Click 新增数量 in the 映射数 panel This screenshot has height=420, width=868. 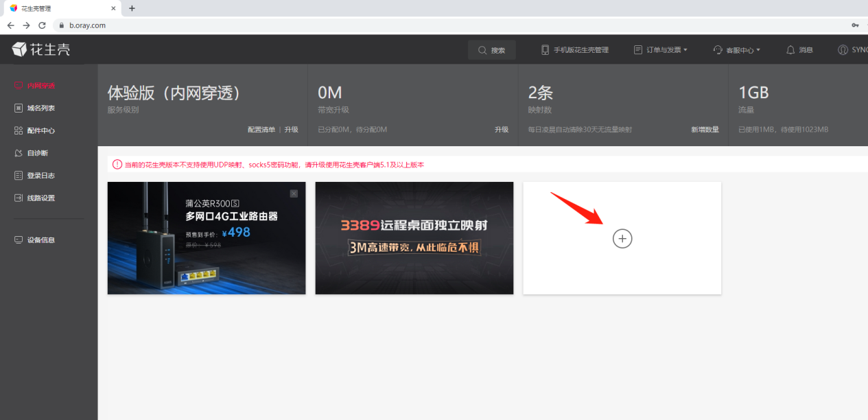705,130
